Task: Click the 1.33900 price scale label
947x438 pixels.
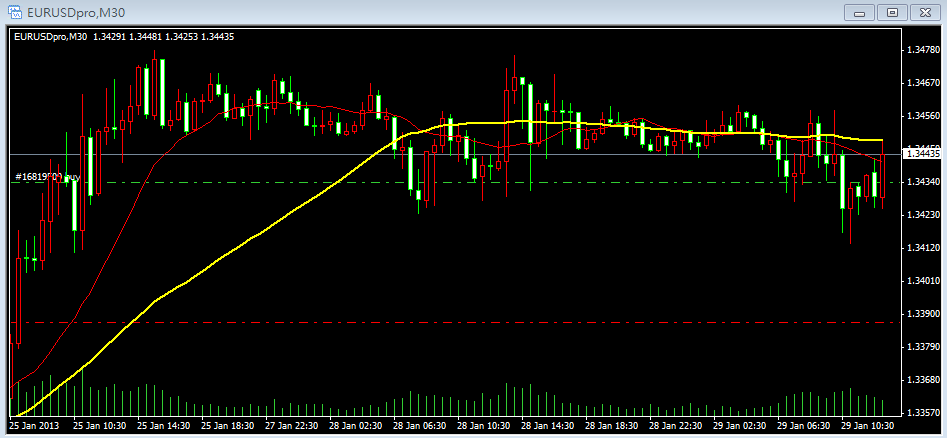Action: point(922,314)
